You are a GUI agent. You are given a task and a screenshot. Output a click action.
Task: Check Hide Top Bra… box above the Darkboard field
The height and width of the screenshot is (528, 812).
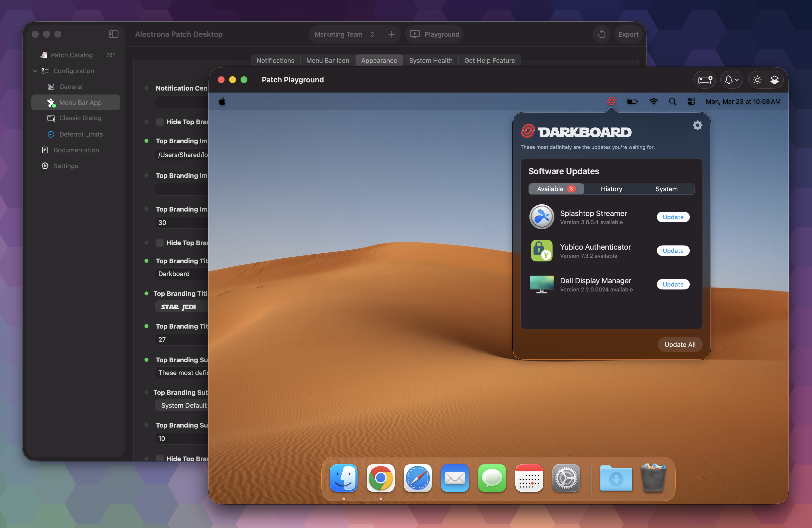point(160,243)
